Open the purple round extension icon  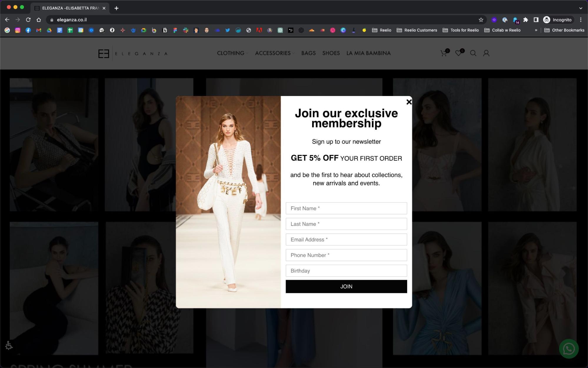(x=494, y=20)
